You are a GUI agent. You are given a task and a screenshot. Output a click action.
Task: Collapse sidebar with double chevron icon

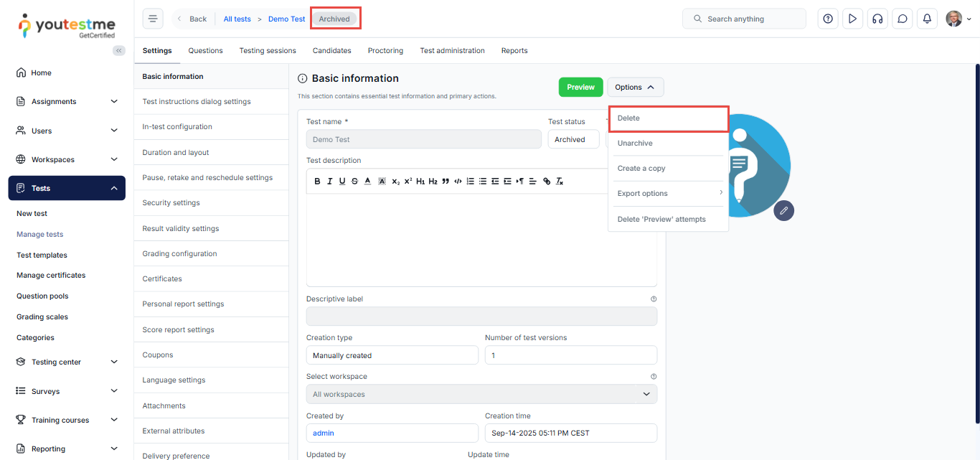pyautogui.click(x=119, y=50)
